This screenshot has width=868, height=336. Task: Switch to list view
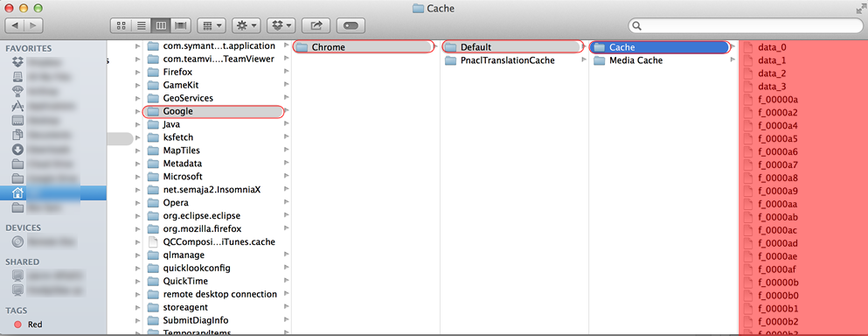(141, 25)
